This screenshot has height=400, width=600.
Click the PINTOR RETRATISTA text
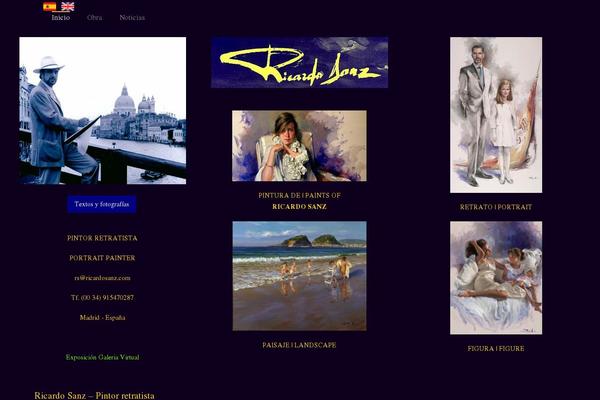(x=102, y=238)
